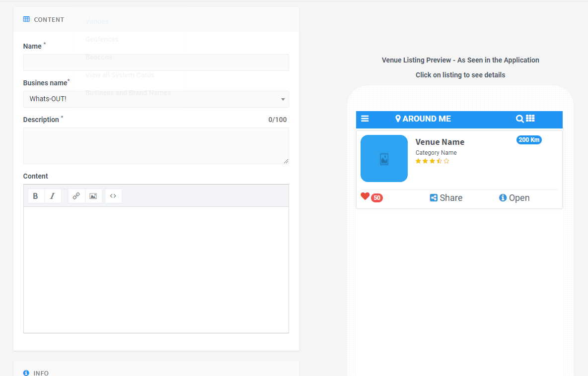Click the INFO section heading
This screenshot has width=588, height=376.
[x=41, y=373]
